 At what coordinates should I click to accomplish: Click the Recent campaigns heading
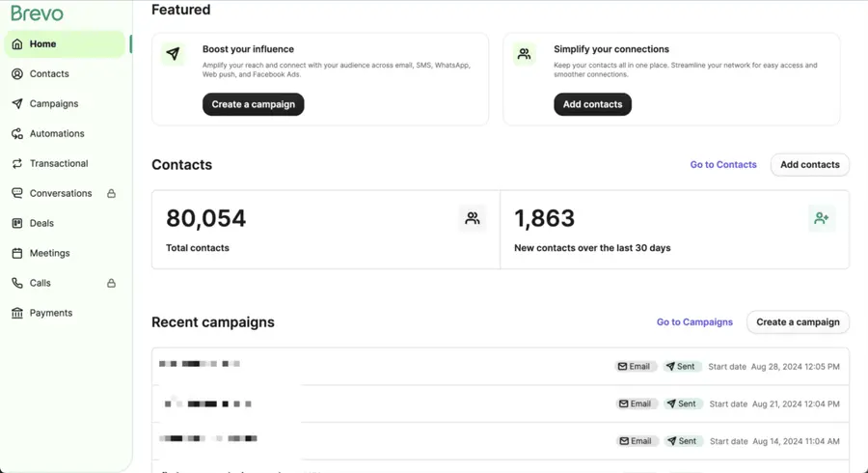213,321
